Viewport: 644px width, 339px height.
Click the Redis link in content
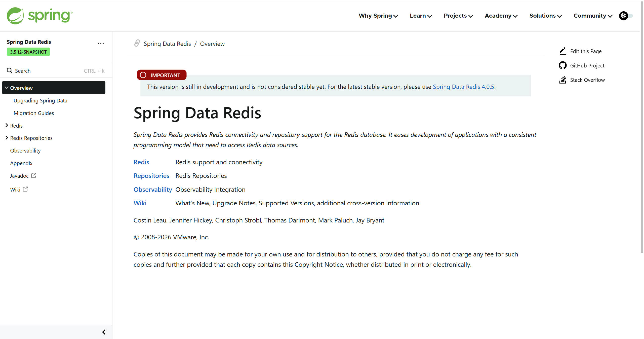click(x=141, y=162)
